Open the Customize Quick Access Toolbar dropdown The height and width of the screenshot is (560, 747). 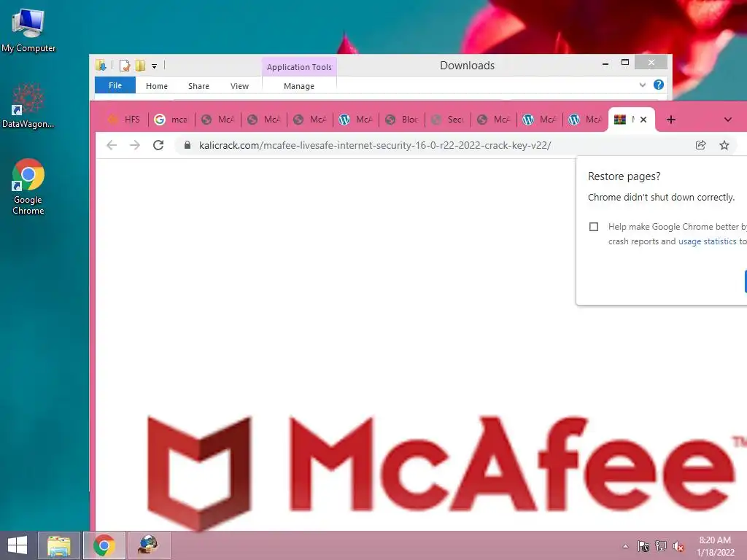pyautogui.click(x=155, y=66)
